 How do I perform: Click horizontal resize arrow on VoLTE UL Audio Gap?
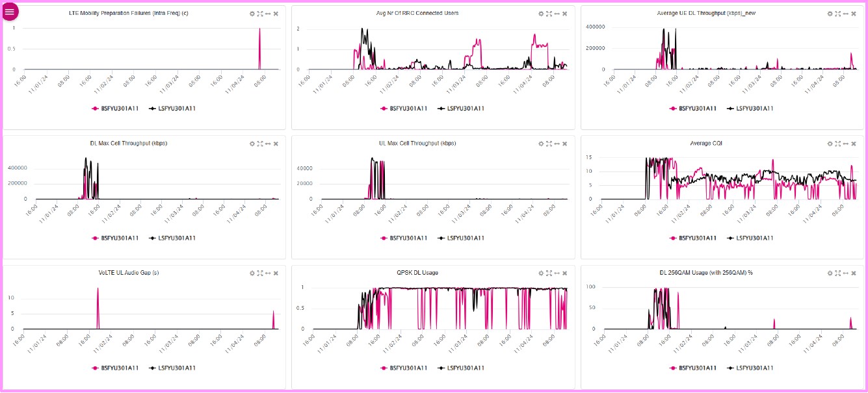tap(267, 273)
